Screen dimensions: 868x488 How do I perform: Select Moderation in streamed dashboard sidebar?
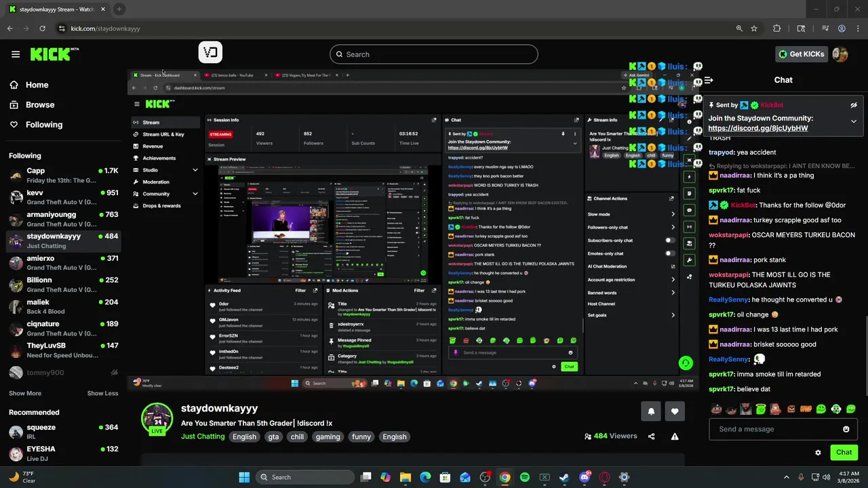(155, 182)
